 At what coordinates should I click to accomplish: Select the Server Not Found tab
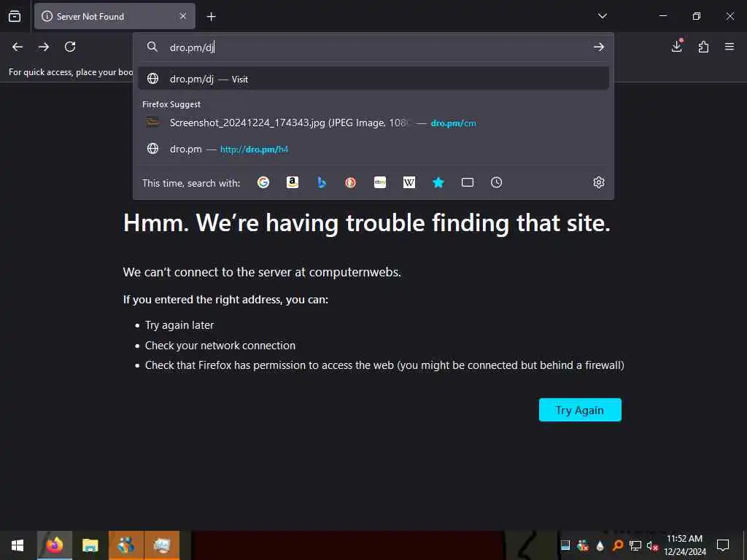[x=115, y=16]
